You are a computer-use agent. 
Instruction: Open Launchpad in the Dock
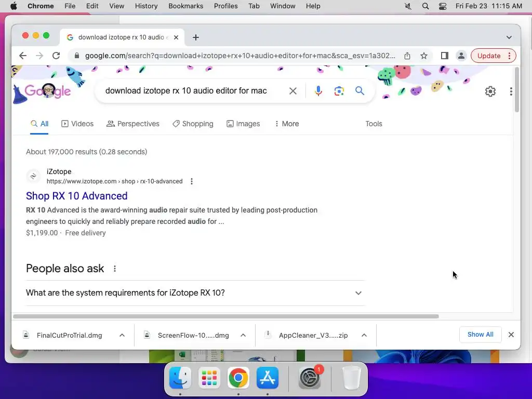209,377
